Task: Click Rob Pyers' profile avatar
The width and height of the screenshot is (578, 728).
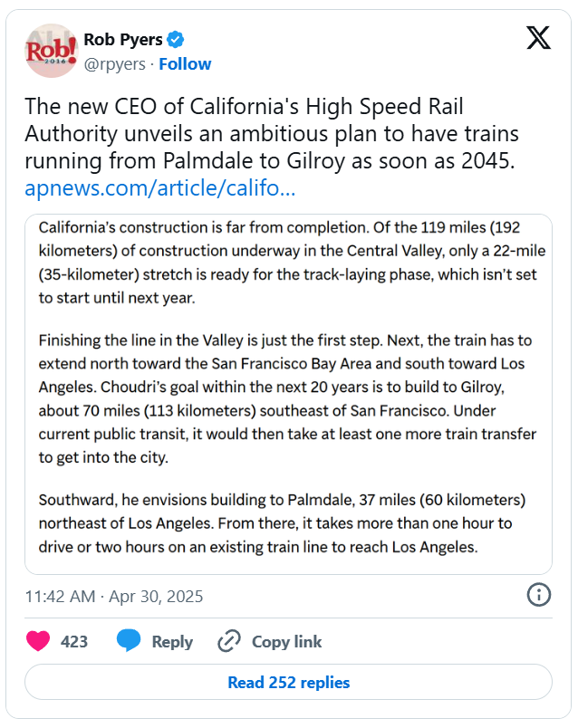Action: 51,51
